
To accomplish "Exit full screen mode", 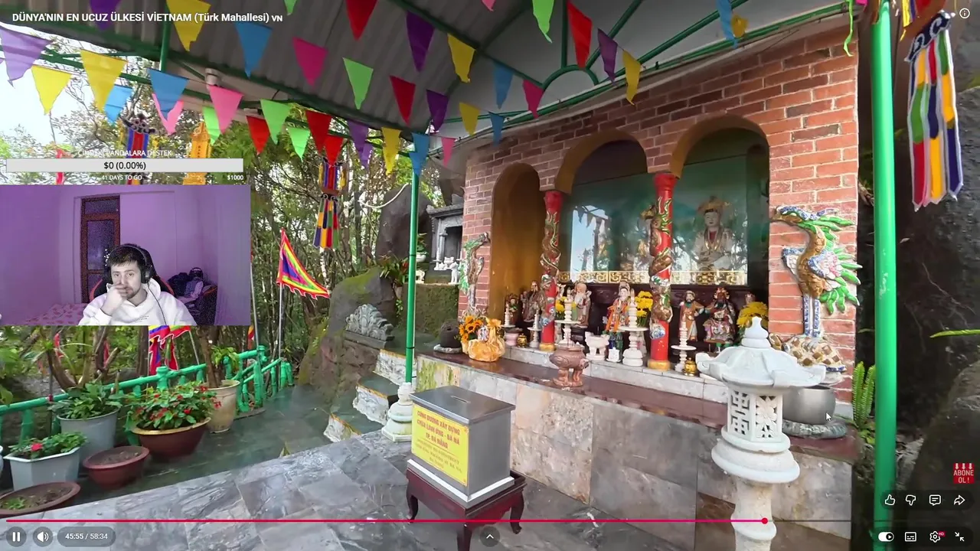I will click(959, 536).
